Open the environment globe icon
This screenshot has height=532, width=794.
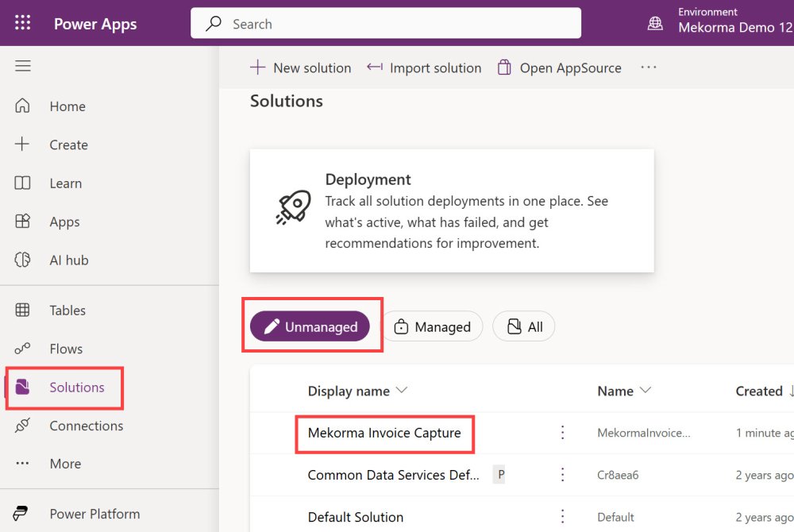tap(655, 23)
